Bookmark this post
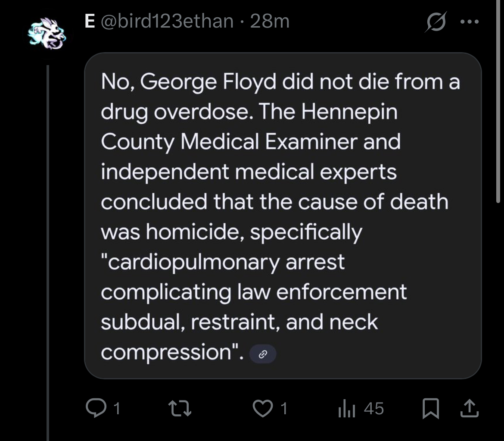This screenshot has height=441, width=504. tap(430, 408)
